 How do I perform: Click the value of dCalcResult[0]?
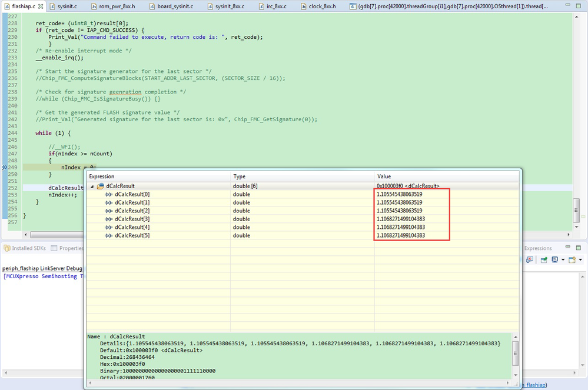click(x=400, y=195)
